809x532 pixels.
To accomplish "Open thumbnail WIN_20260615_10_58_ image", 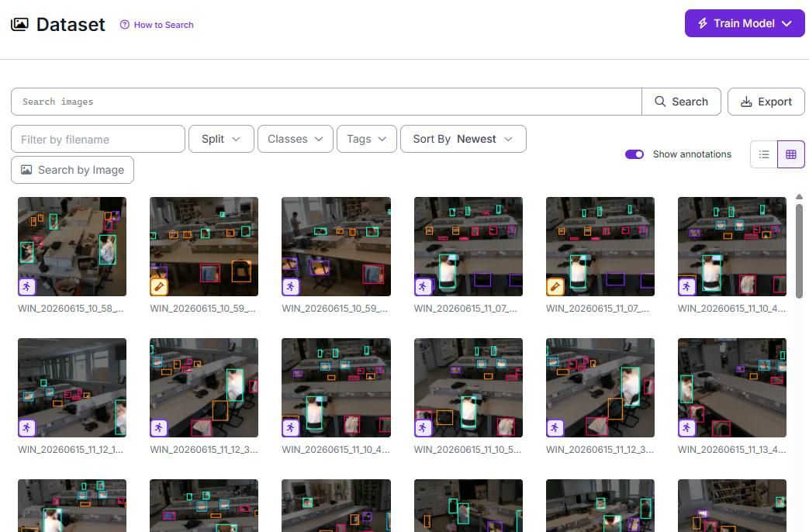I will [72, 246].
